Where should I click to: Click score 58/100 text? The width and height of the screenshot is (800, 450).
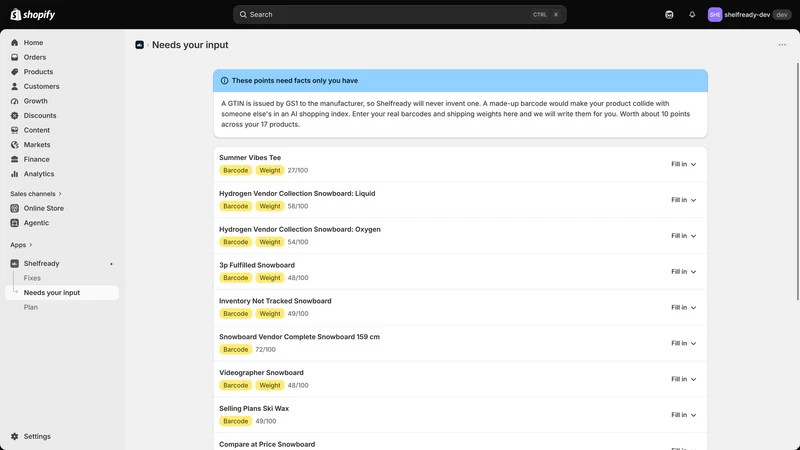297,206
